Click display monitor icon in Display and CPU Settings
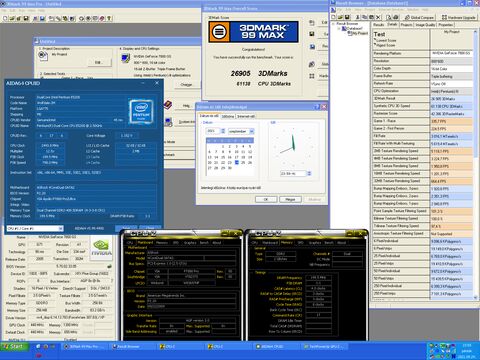The width and height of the screenshot is (480, 360). (x=126, y=58)
